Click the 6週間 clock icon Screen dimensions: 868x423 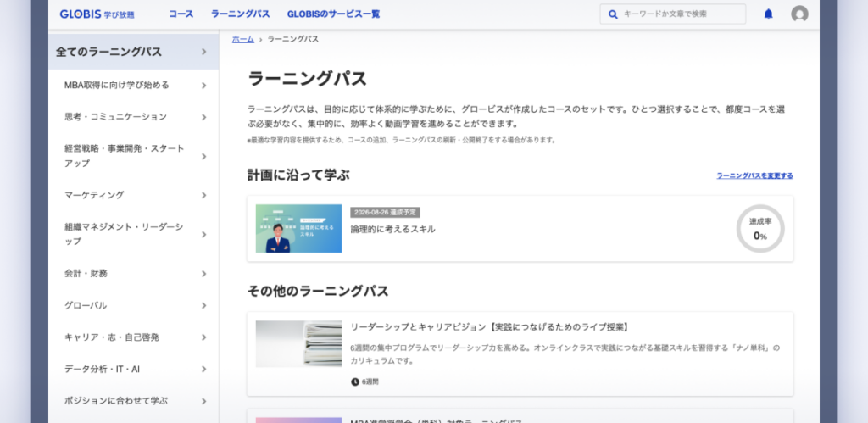[x=355, y=381]
